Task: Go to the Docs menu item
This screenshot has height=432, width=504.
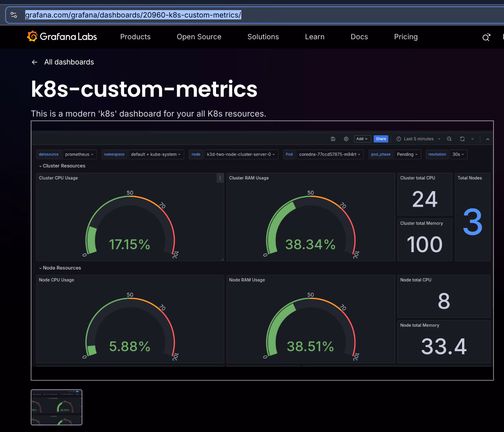Action: coord(359,37)
